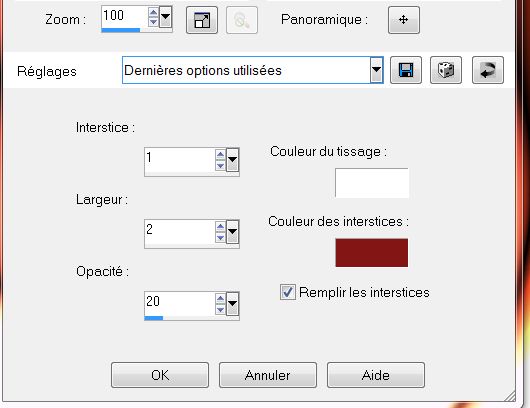Open the Zoom slider dropdown arrow

(165, 17)
